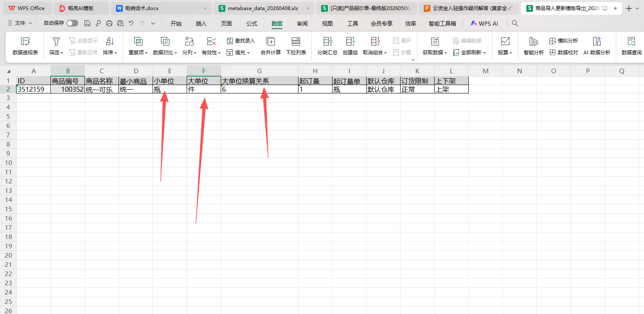Select column G header
The image size is (644, 314).
[x=259, y=71]
